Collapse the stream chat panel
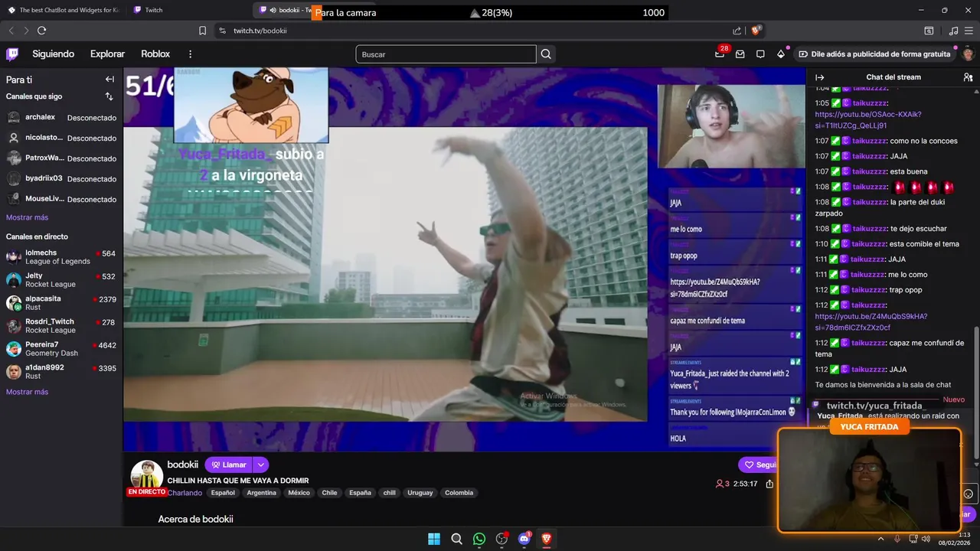Viewport: 980px width, 551px height. click(819, 77)
